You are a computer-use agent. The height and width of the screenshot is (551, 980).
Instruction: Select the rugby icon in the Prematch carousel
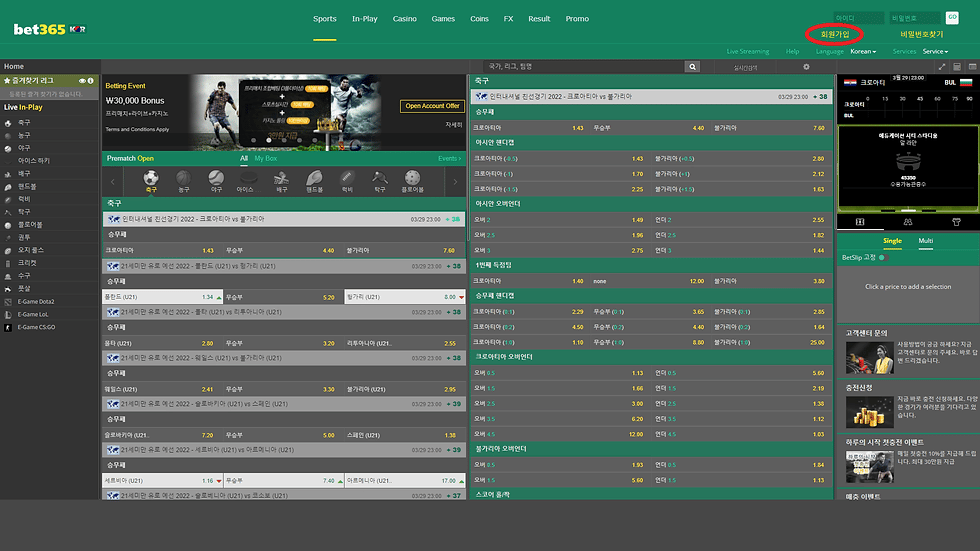[347, 178]
